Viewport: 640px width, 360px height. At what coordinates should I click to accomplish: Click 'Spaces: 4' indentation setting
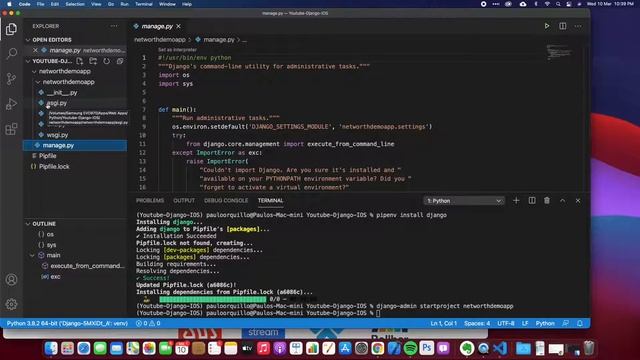[477, 323]
